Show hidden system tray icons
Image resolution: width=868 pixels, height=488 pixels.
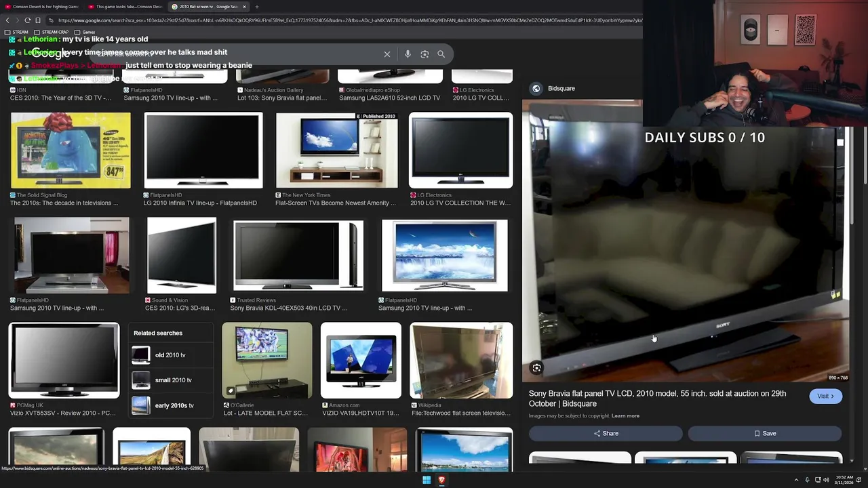[x=796, y=480]
